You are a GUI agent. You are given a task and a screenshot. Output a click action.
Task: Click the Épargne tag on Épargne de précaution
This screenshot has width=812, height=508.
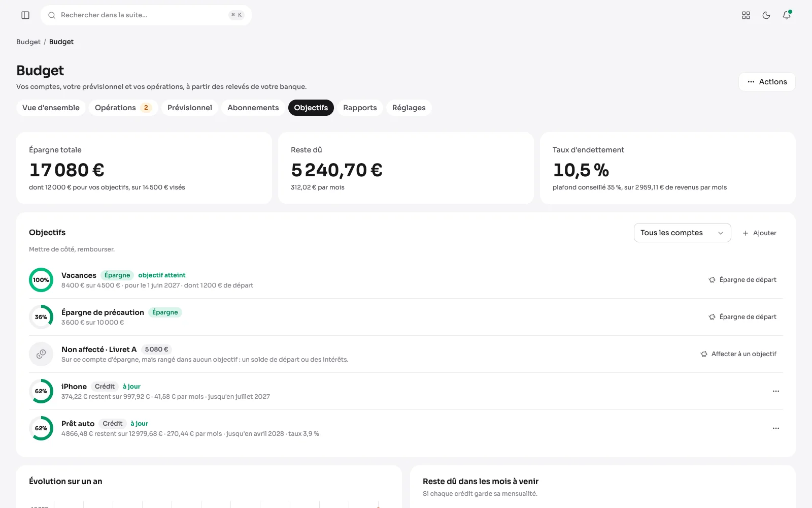(165, 312)
